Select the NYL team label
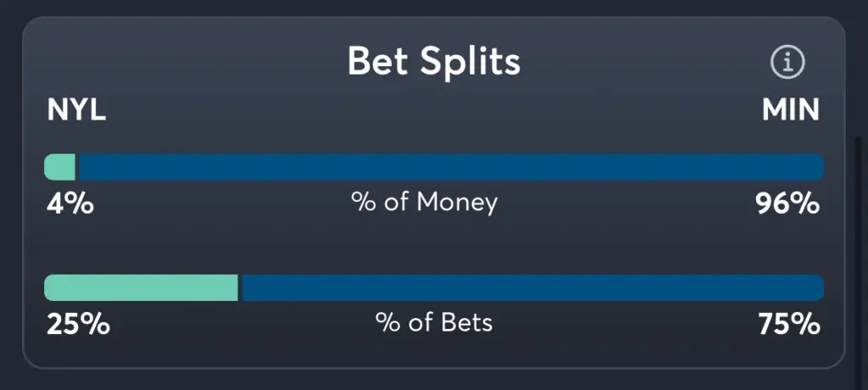This screenshot has width=868, height=390. [x=76, y=111]
